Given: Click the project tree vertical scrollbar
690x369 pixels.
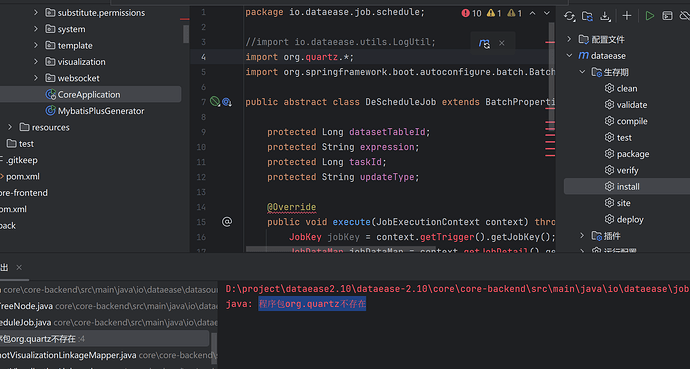Looking at the screenshot, I should pyautogui.click(x=186, y=33).
